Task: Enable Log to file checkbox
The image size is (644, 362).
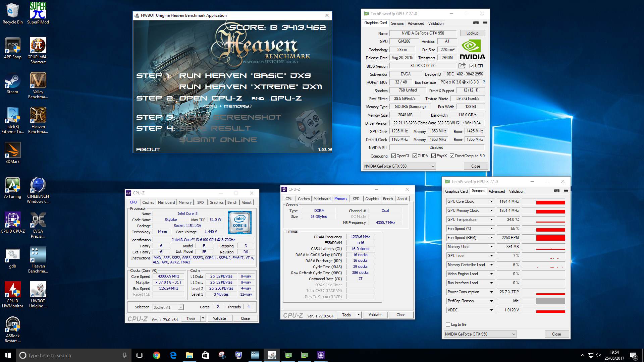Action: [448, 324]
